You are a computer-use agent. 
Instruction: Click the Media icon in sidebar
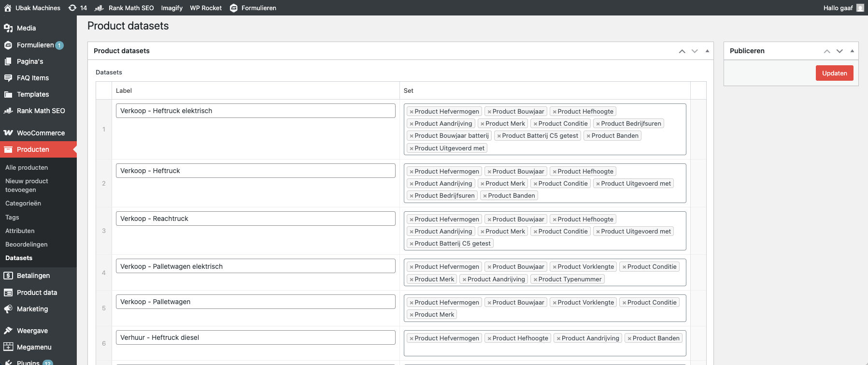click(8, 28)
